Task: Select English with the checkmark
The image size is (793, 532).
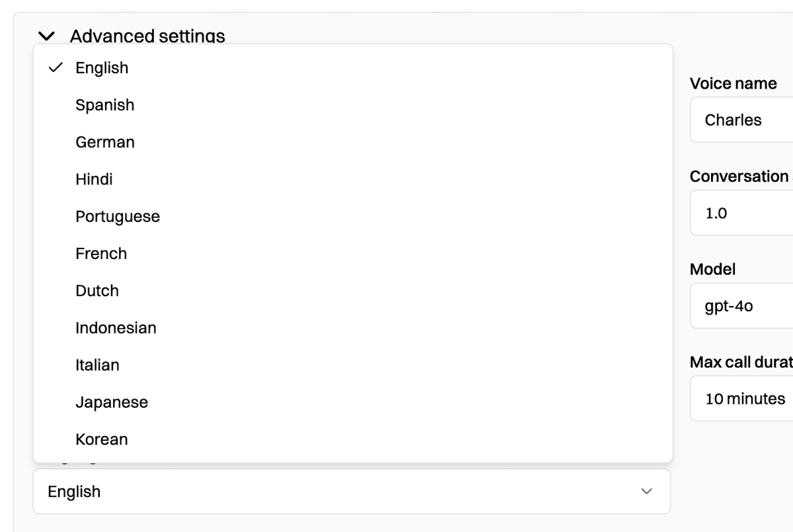Action: coord(102,68)
